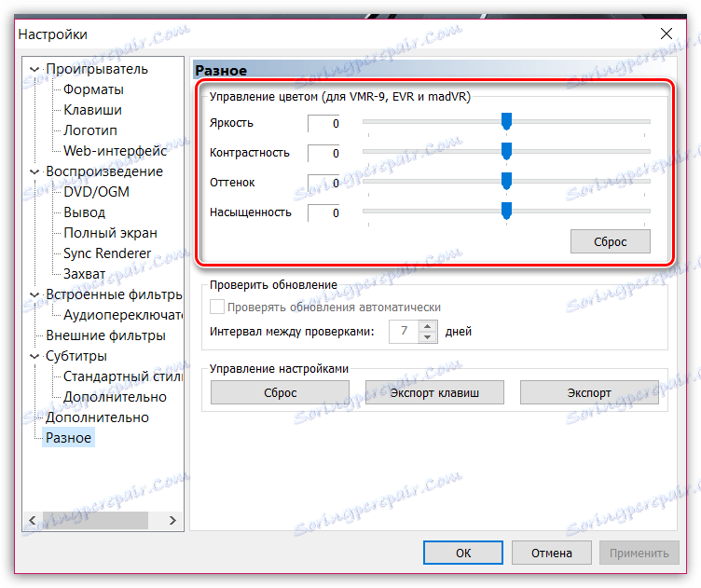Click the Экспорт клавиш button

click(434, 392)
